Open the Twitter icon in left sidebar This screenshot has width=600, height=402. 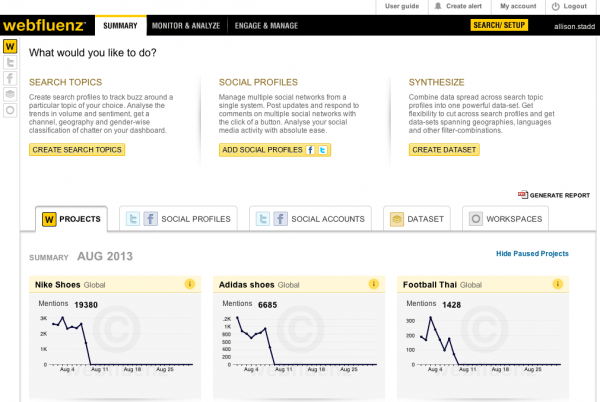coord(10,62)
